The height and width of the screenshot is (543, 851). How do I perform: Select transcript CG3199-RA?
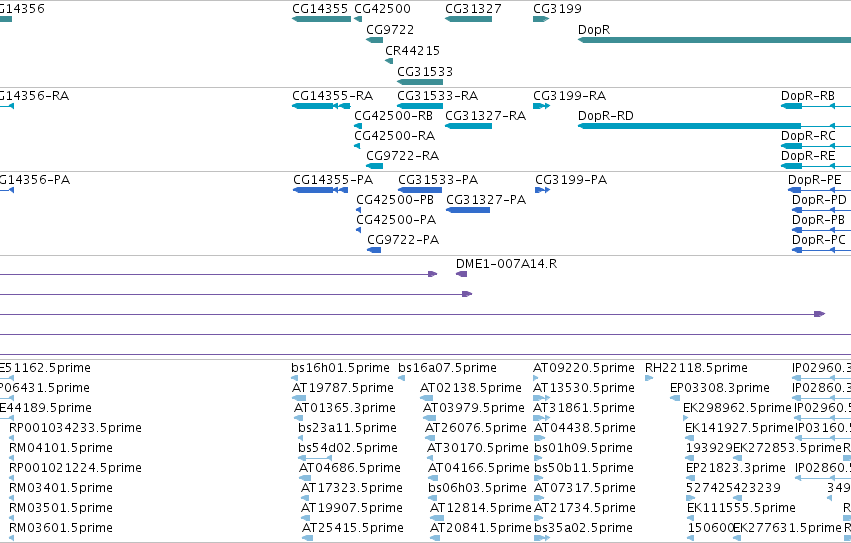tap(542, 106)
